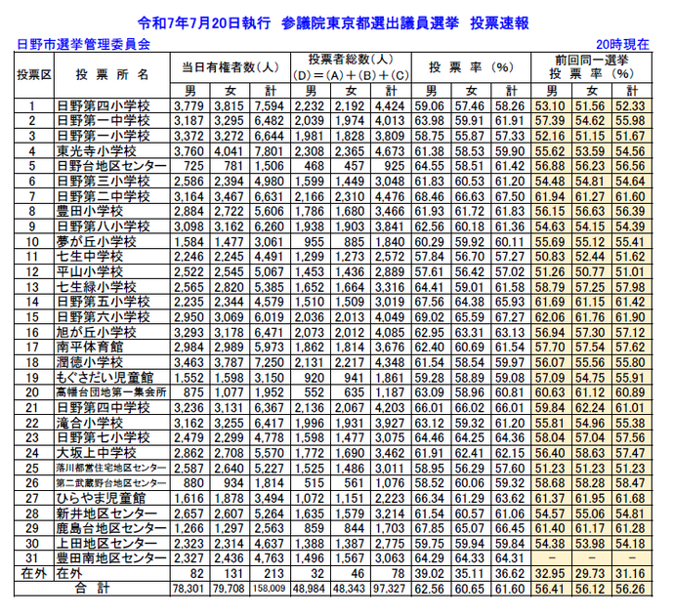The width and height of the screenshot is (674, 616).
Task: Select 平山小学校 row name
Action: click(90, 272)
